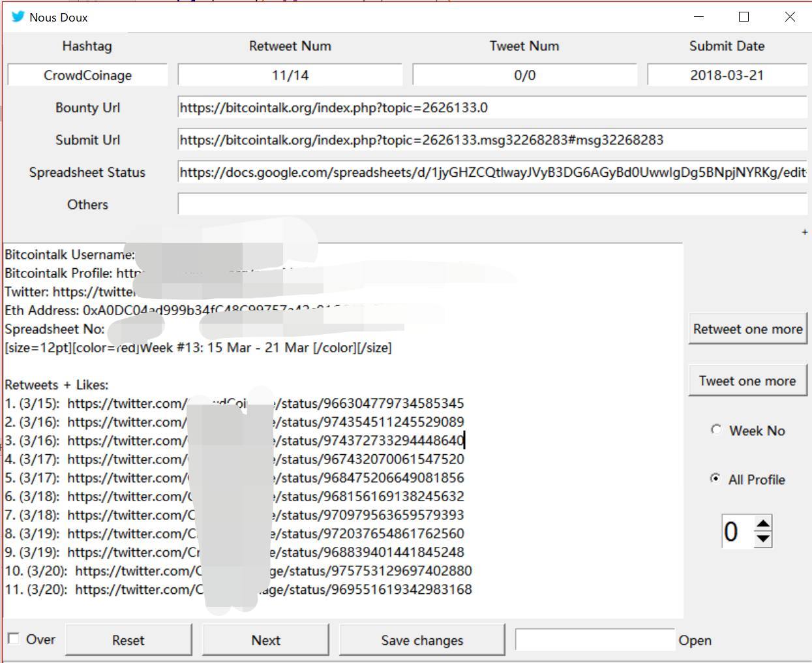This screenshot has width=812, height=663.
Task: Click into the empty Others field
Action: point(492,204)
